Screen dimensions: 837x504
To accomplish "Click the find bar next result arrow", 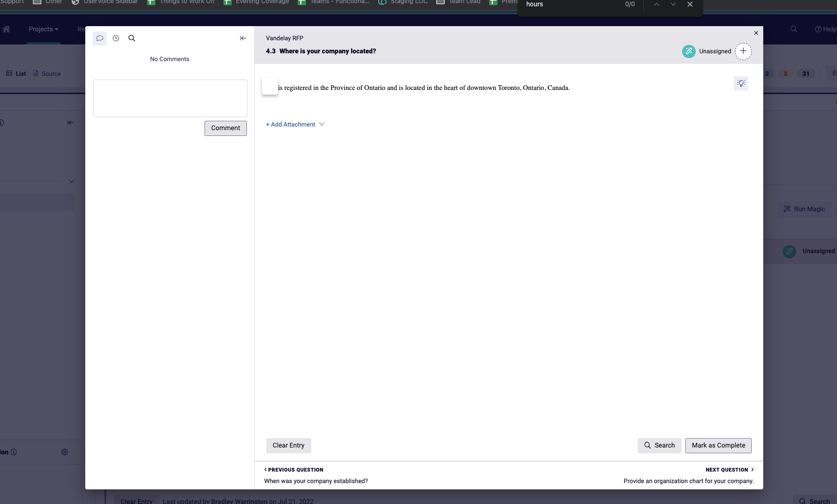I will [673, 4].
